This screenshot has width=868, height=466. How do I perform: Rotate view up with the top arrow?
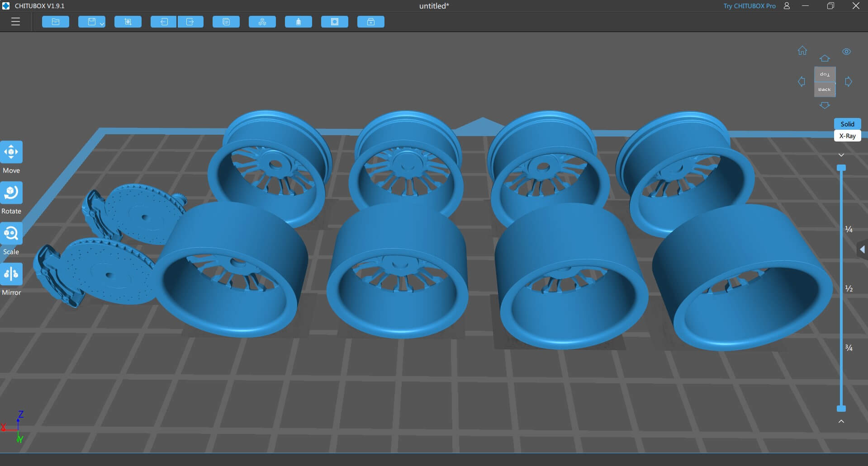[x=825, y=58]
